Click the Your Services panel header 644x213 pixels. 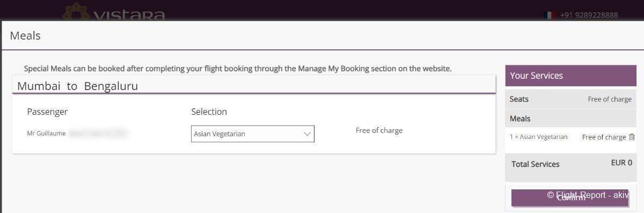tap(570, 76)
